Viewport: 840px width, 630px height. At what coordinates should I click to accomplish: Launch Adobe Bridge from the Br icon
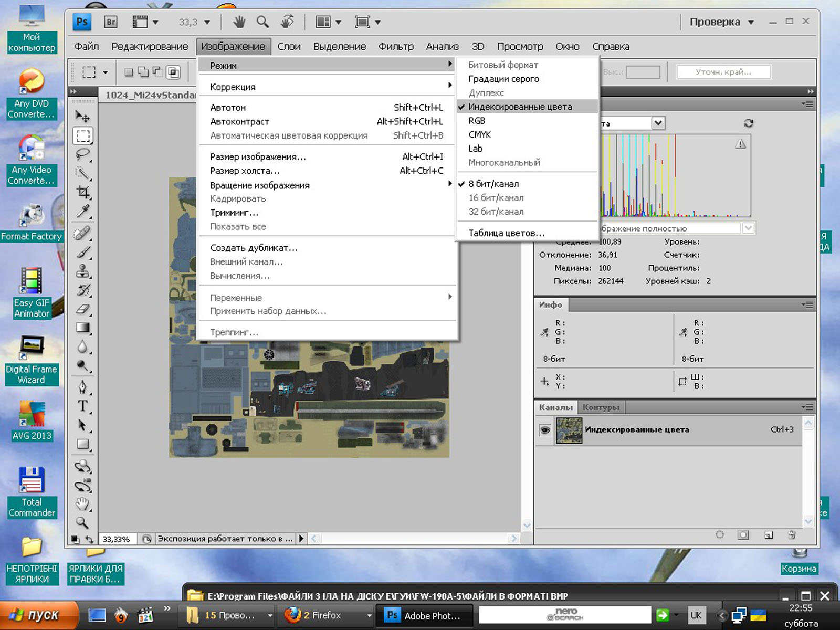click(111, 22)
